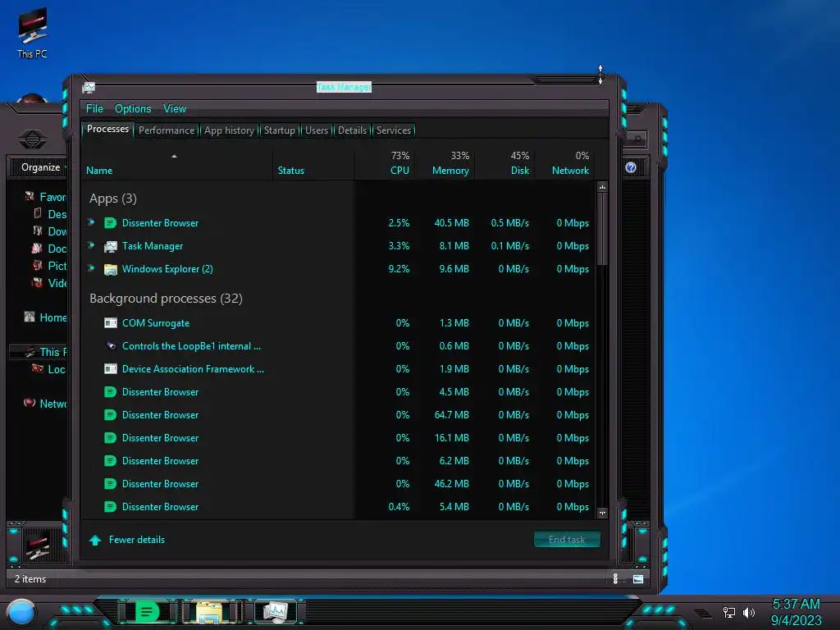Viewport: 840px width, 630px height.
Task: Click the Fewer details arrow icon
Action: (x=95, y=540)
